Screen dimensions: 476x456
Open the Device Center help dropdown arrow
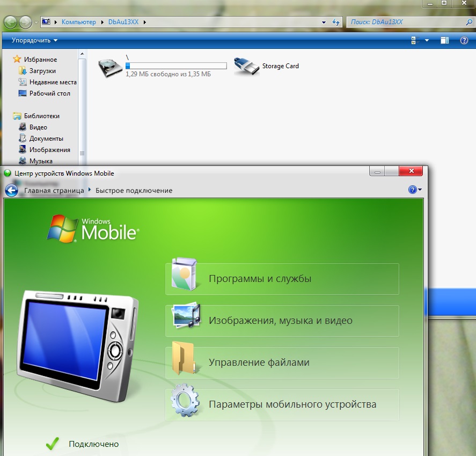(420, 190)
